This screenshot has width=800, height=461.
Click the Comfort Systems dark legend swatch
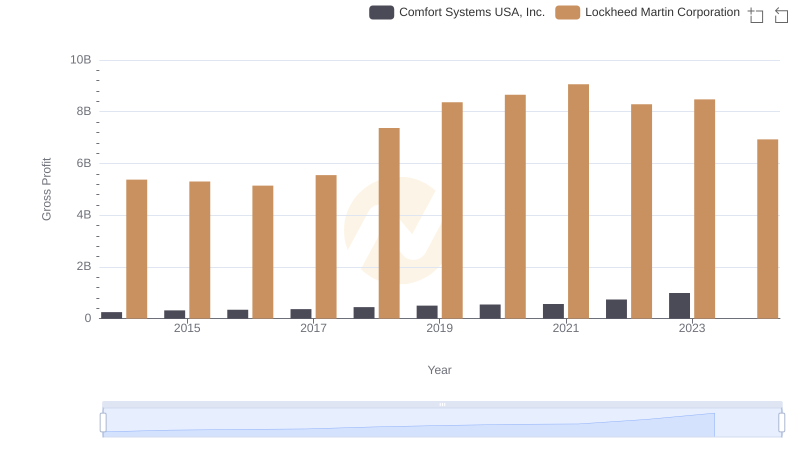tap(382, 12)
